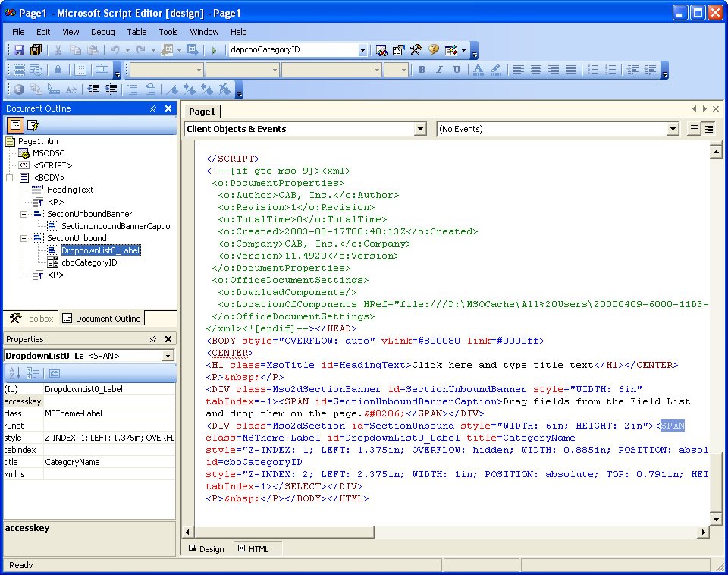Screen dimensions: 728x575
Task: Open the Client Objects & Events dropdown
Action: point(420,130)
